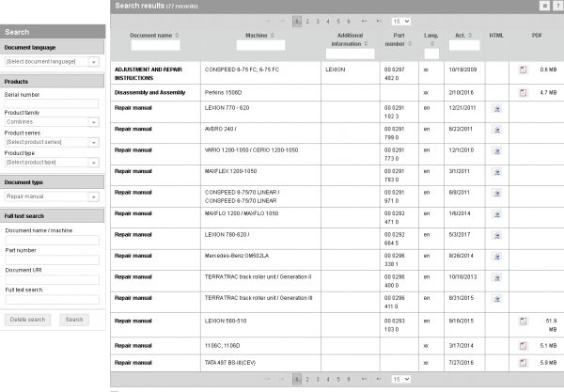Click the Lang. column filter box
The image size is (564, 392).
tap(431, 54)
